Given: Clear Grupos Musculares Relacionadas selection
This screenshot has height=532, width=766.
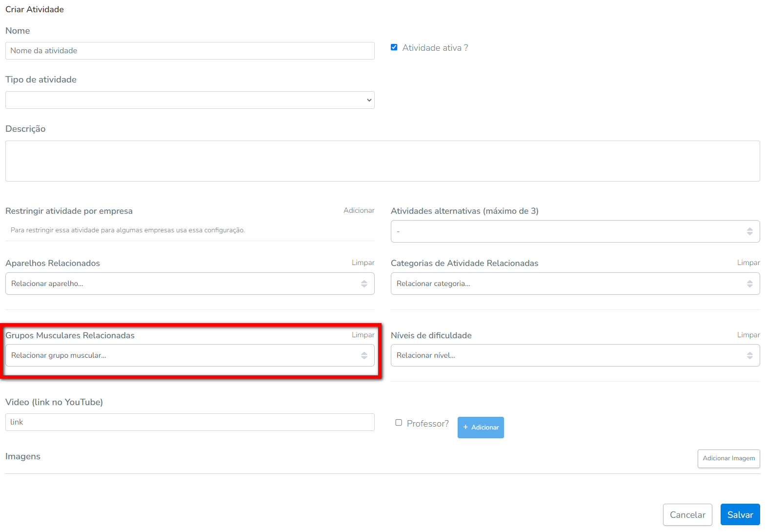Looking at the screenshot, I should click(363, 335).
